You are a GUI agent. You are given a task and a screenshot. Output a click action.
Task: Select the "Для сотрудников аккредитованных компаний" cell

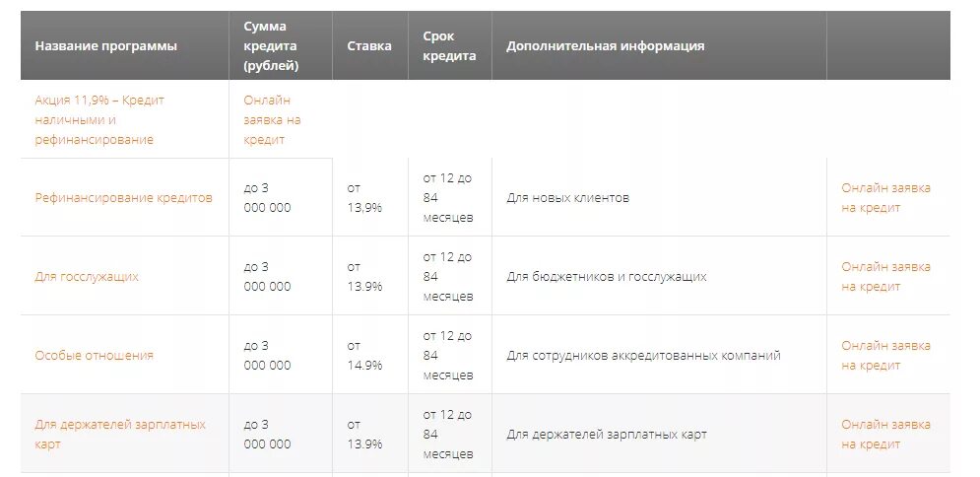[x=643, y=355]
